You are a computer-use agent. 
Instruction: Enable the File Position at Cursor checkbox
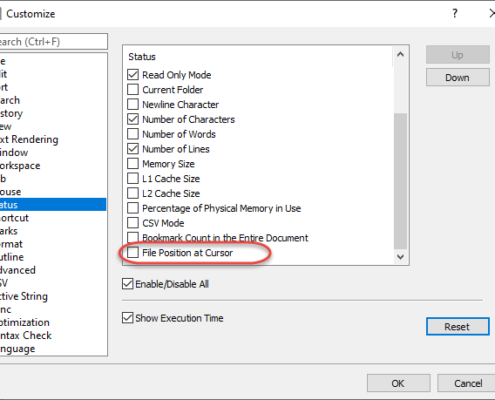(x=133, y=252)
